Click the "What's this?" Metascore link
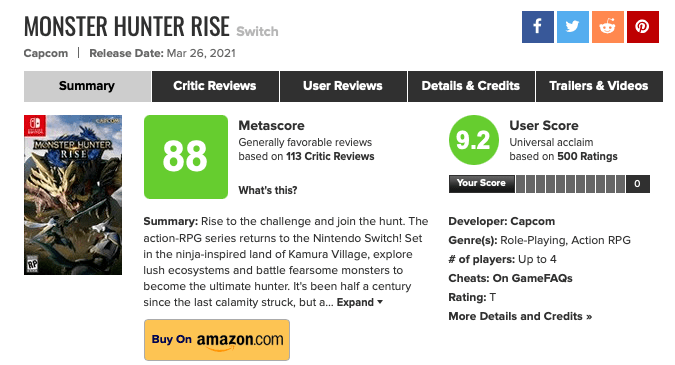This screenshot has height=365, width=675. pos(268,190)
